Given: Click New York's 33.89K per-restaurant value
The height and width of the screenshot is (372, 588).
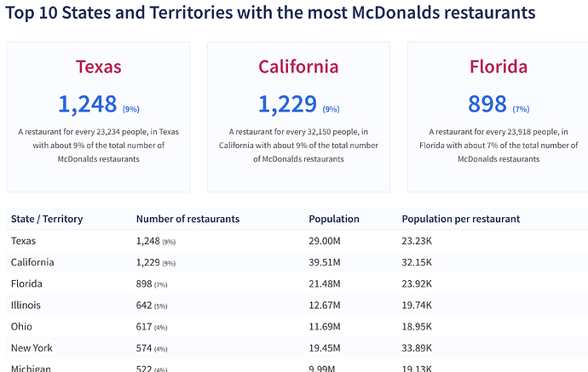Looking at the screenshot, I should [418, 347].
